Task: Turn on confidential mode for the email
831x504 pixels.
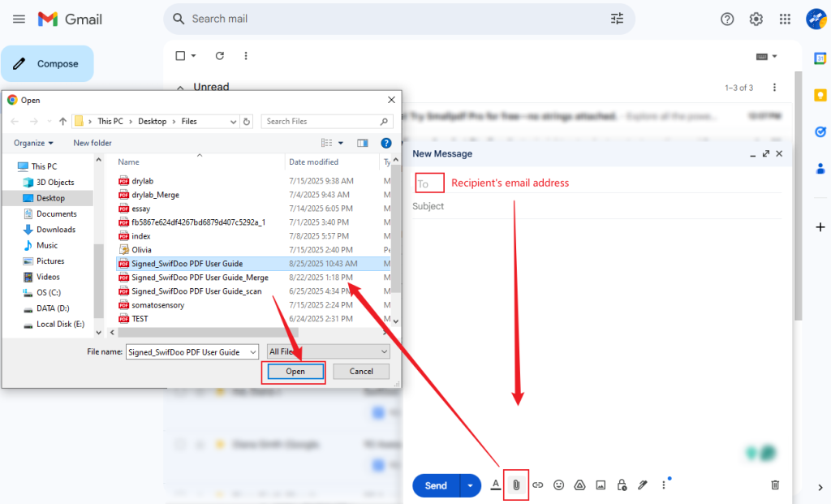Action: coord(622,485)
